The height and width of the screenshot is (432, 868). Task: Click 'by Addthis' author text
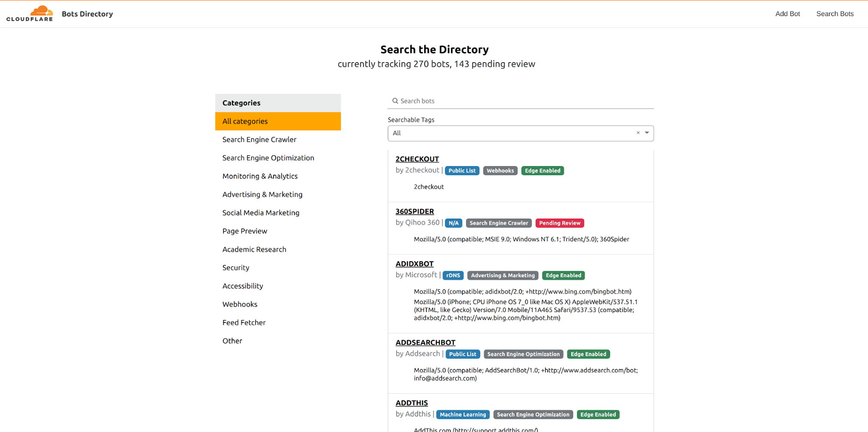(413, 414)
